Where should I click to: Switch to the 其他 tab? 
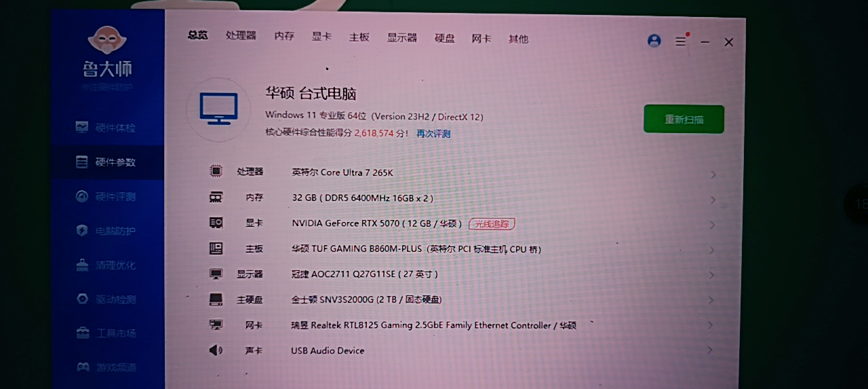coord(518,39)
